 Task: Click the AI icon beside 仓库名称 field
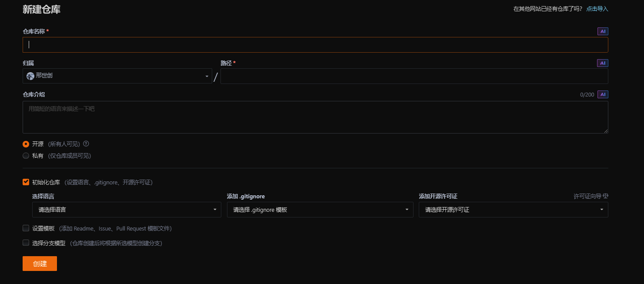click(x=602, y=31)
